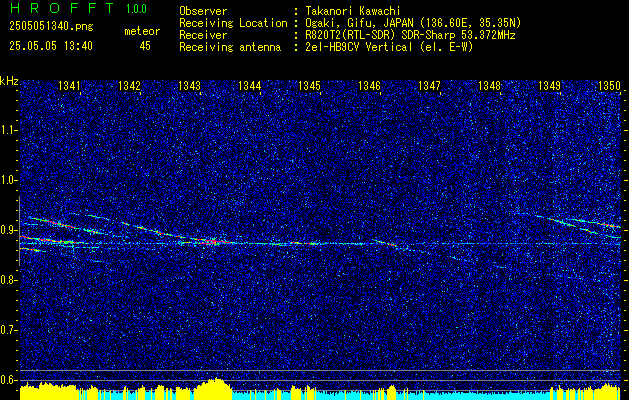Click the date 25.05.05 13:40

pos(51,46)
